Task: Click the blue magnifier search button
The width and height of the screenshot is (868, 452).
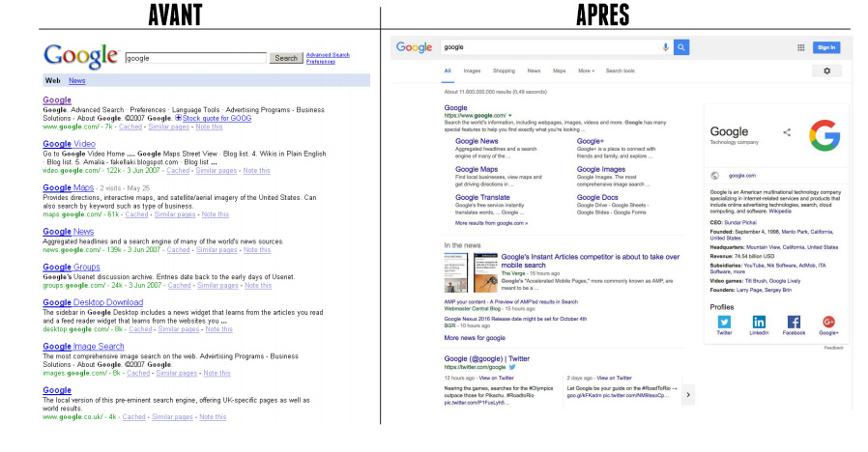Action: click(x=681, y=47)
